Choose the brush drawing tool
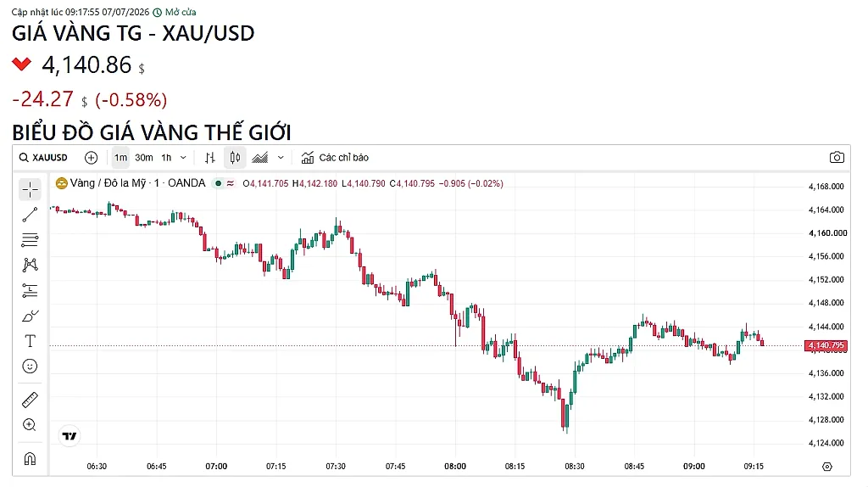The height and width of the screenshot is (487, 868). click(30, 316)
